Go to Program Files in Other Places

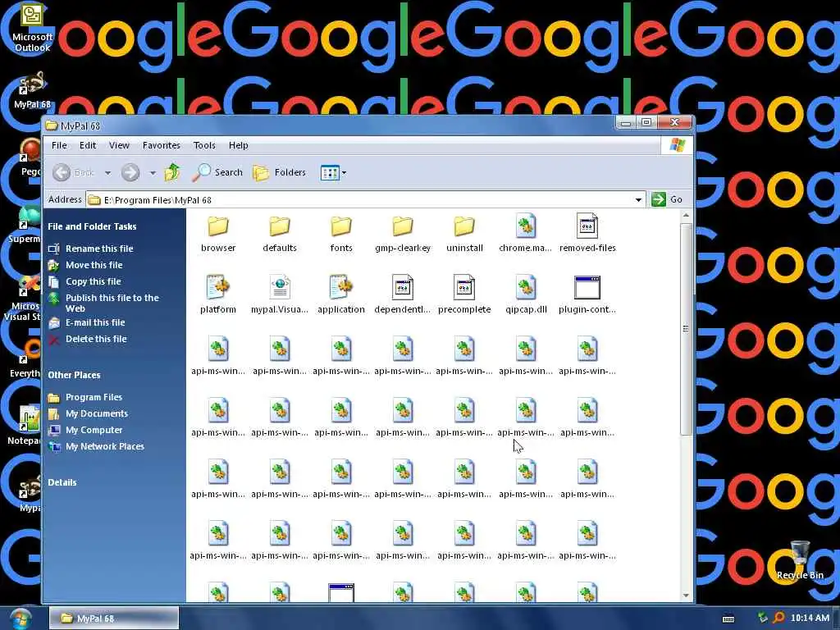pyautogui.click(x=94, y=398)
